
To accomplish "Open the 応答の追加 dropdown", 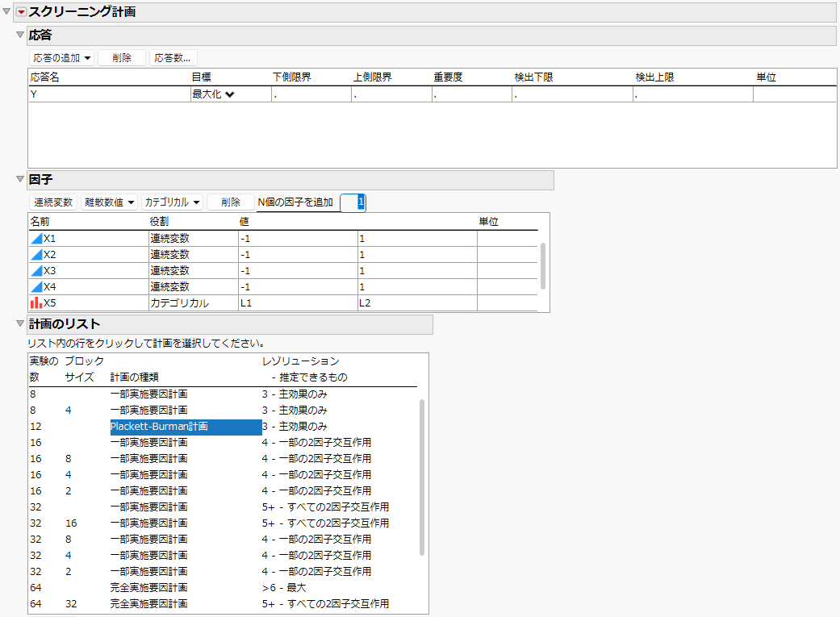I will 61,58.
